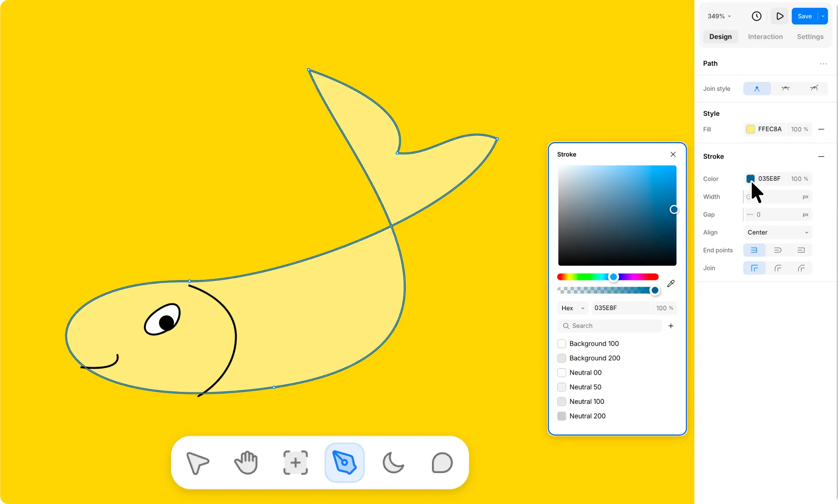
Task: Click the hue slider handle
Action: click(x=613, y=277)
